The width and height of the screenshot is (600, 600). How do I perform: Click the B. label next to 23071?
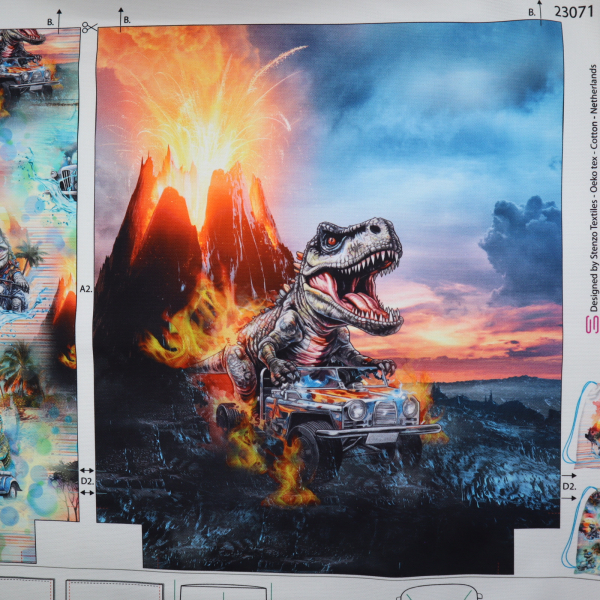[x=532, y=13]
